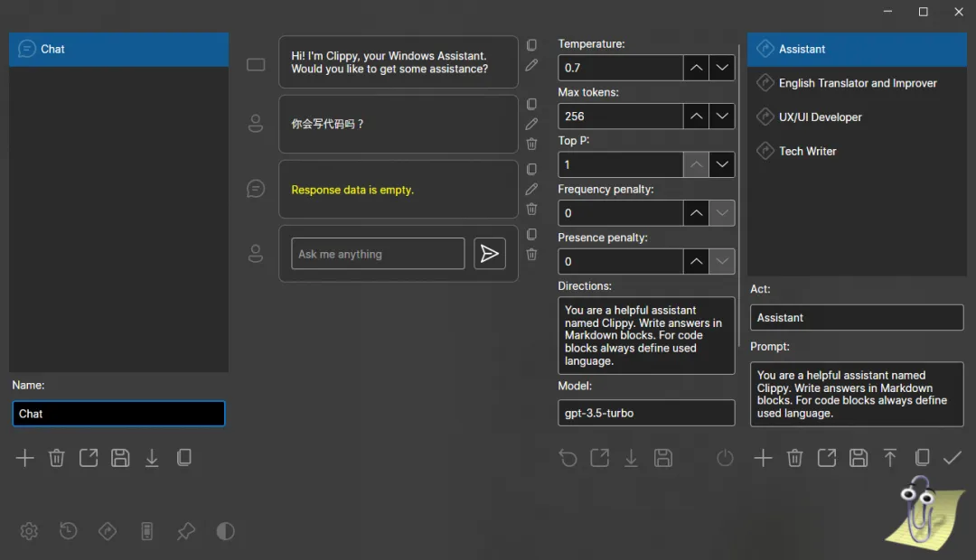Screen dimensions: 976x560
Task: Click the curved undo arrow icon under Model
Action: point(568,459)
